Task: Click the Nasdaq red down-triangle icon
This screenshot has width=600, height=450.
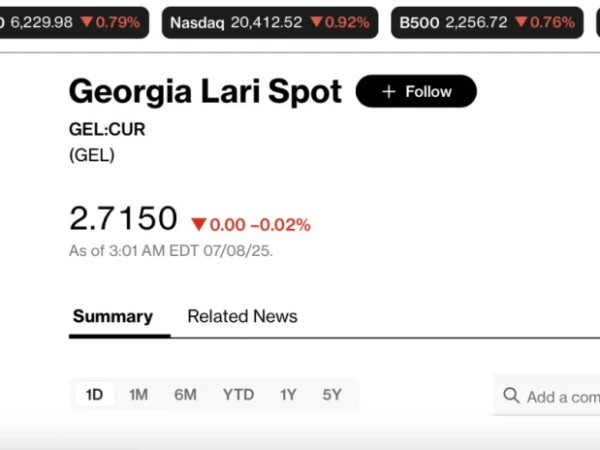Action: click(316, 21)
